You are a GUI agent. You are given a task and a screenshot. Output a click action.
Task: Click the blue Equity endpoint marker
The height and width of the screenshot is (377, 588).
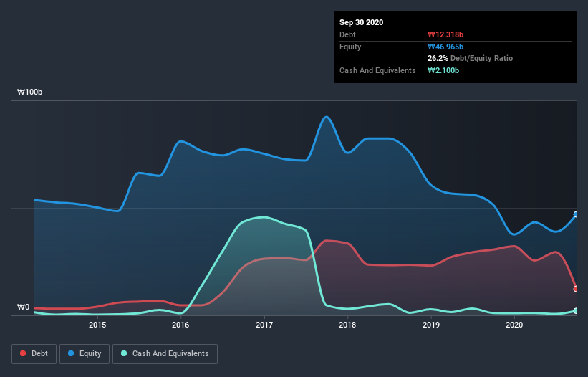576,214
